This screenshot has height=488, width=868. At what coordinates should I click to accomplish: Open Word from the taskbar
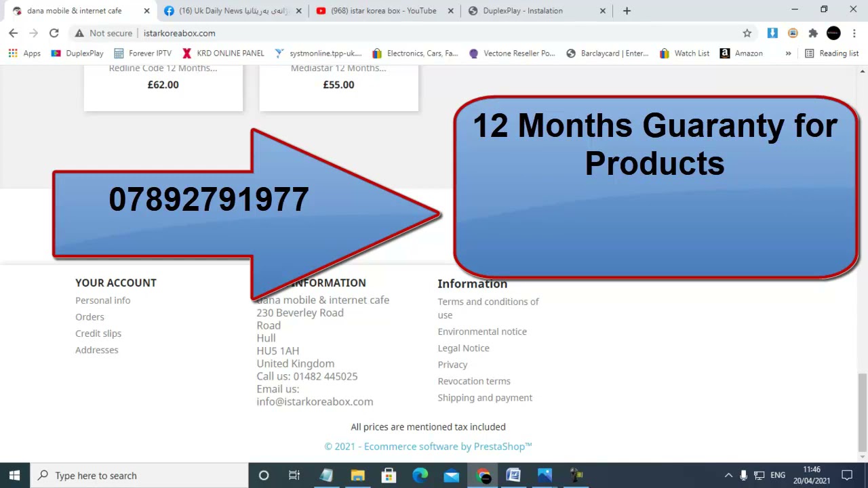coord(513,475)
